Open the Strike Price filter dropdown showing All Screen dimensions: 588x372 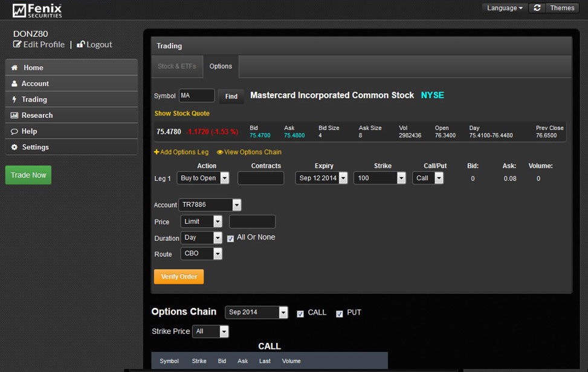[x=210, y=331]
